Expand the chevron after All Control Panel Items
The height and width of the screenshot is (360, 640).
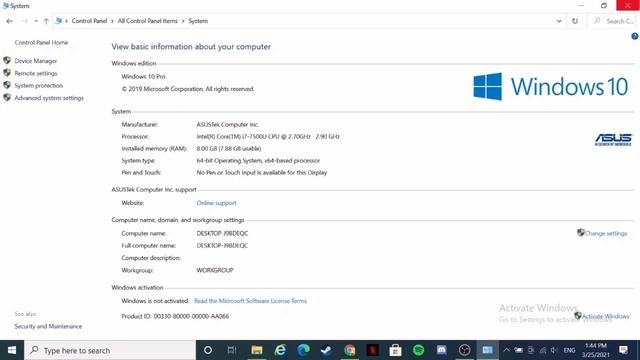[x=183, y=21]
